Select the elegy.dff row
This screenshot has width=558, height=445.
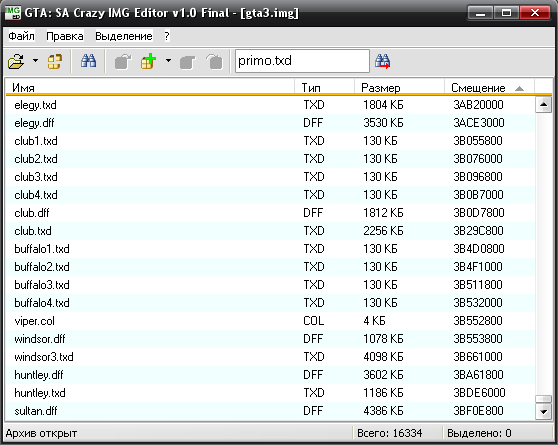tap(270, 123)
